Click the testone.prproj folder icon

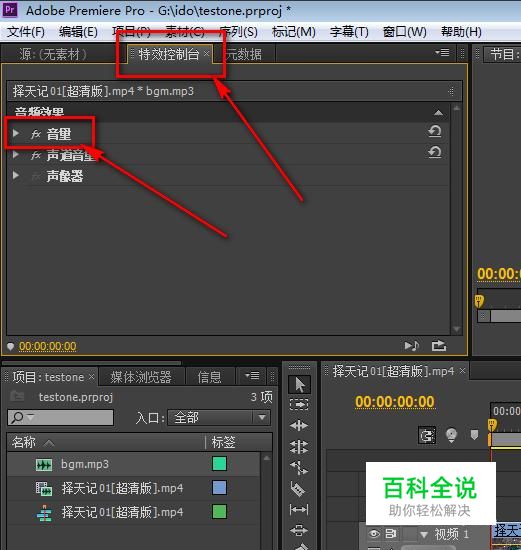tap(17, 396)
